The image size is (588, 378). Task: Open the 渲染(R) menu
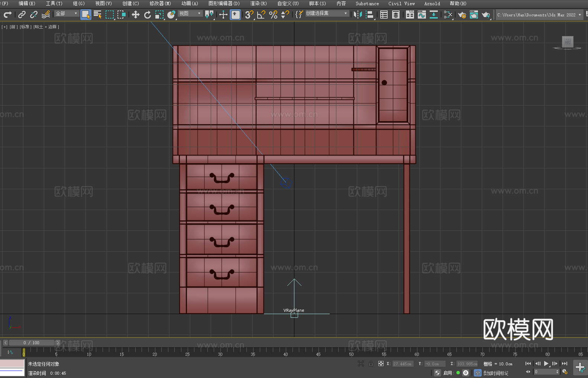pyautogui.click(x=258, y=3)
